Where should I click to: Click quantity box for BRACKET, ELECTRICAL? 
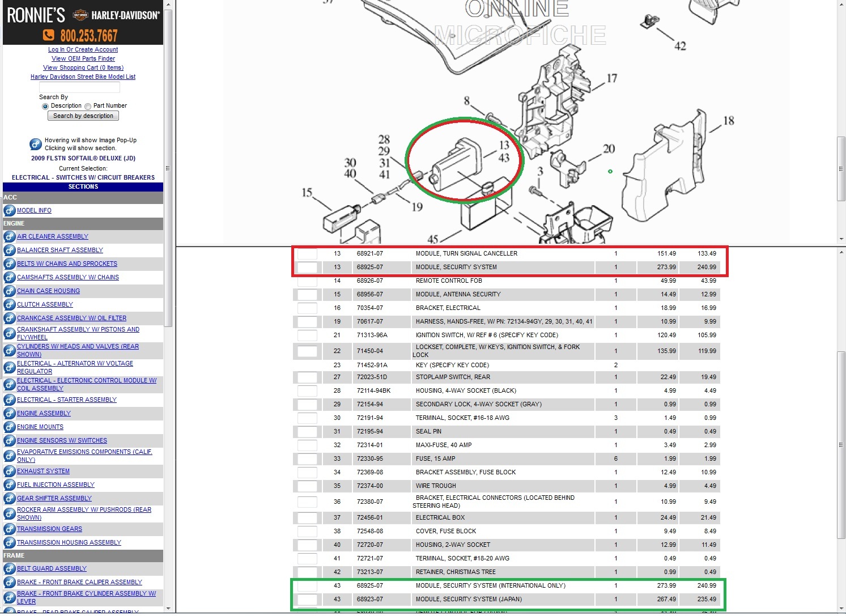(307, 308)
